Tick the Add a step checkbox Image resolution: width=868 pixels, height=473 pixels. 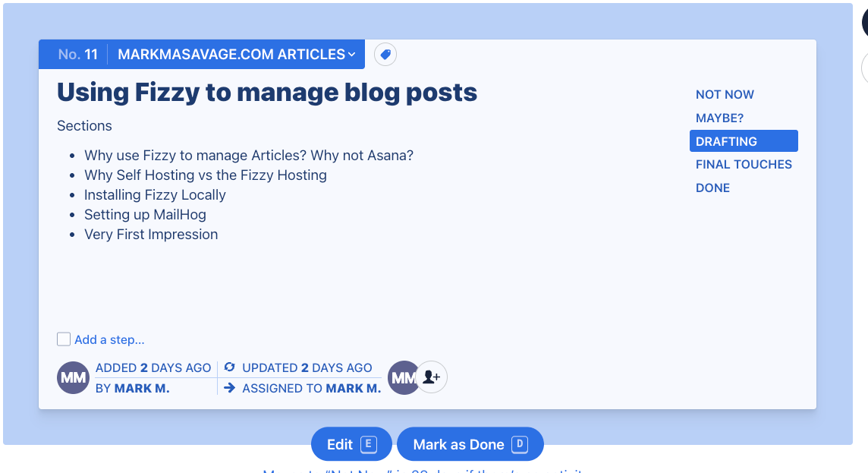coord(64,339)
